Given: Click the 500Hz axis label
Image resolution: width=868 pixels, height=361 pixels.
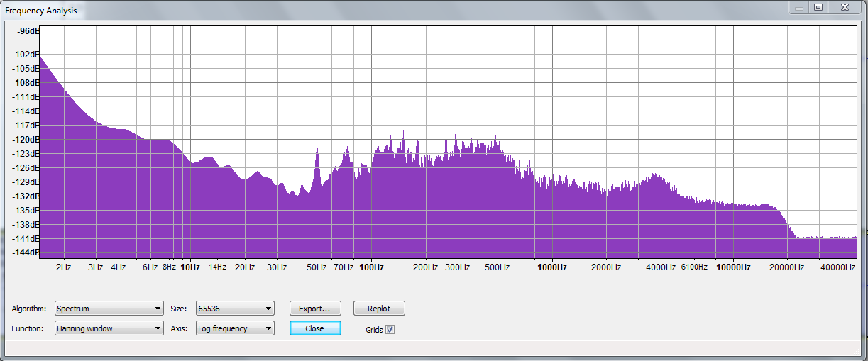Looking at the screenshot, I should 498,267.
